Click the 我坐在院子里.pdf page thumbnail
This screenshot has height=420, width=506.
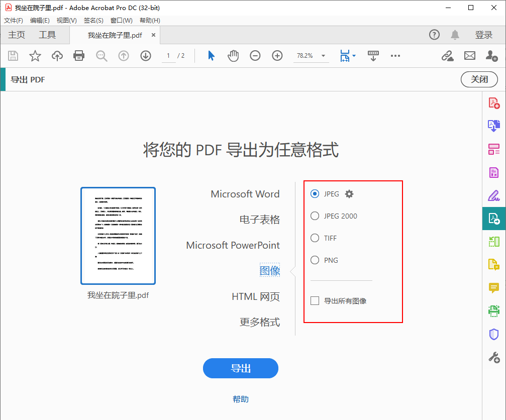pyautogui.click(x=118, y=236)
